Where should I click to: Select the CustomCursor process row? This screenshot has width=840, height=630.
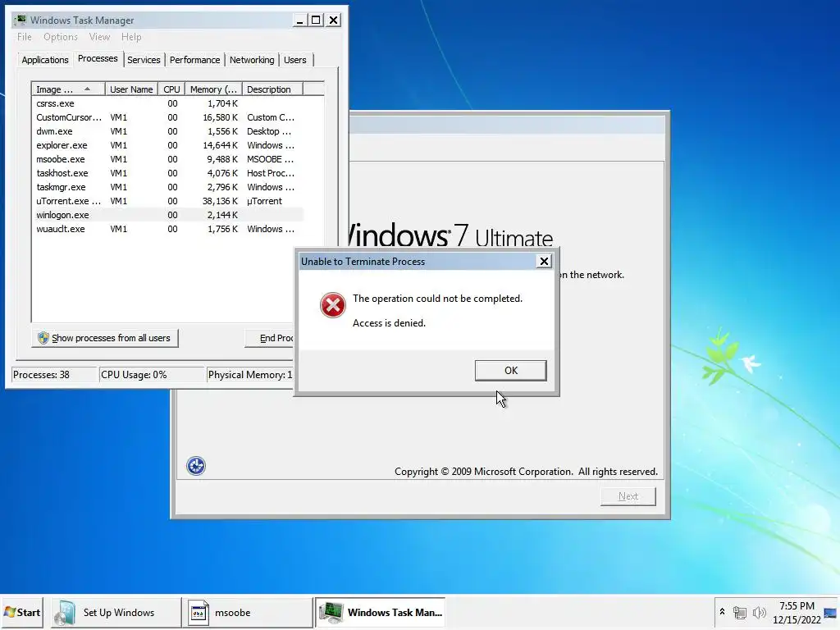(x=167, y=117)
